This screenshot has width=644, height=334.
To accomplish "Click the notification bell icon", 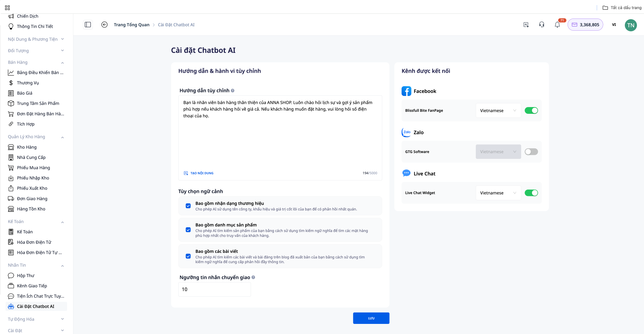I will point(557,25).
